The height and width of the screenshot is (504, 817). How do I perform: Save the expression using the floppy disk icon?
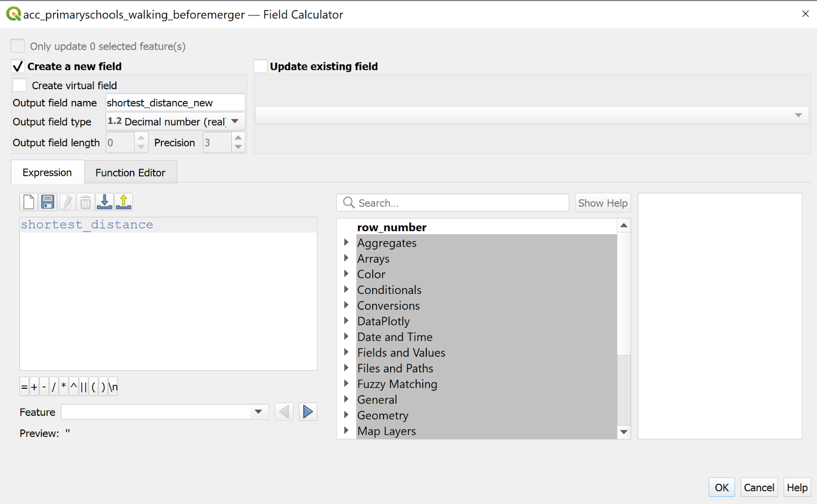tap(47, 202)
